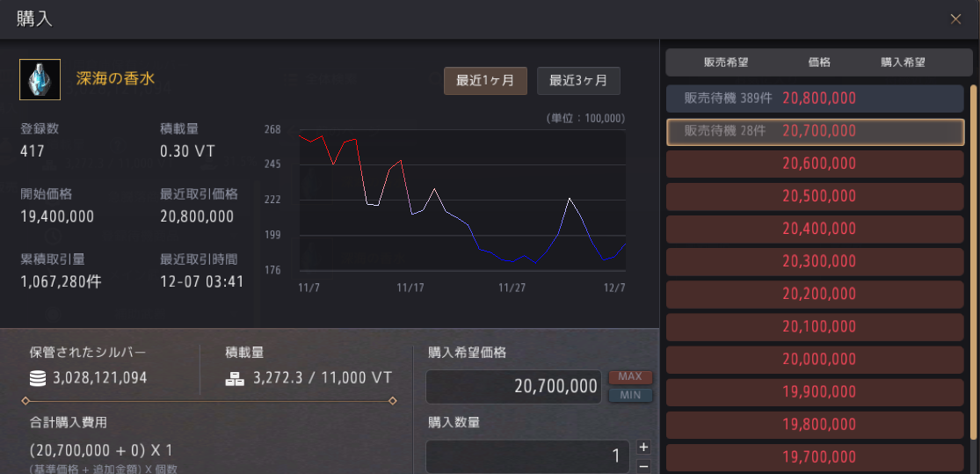Click right end handle of budget slider
The image size is (980, 474).
pyautogui.click(x=392, y=401)
